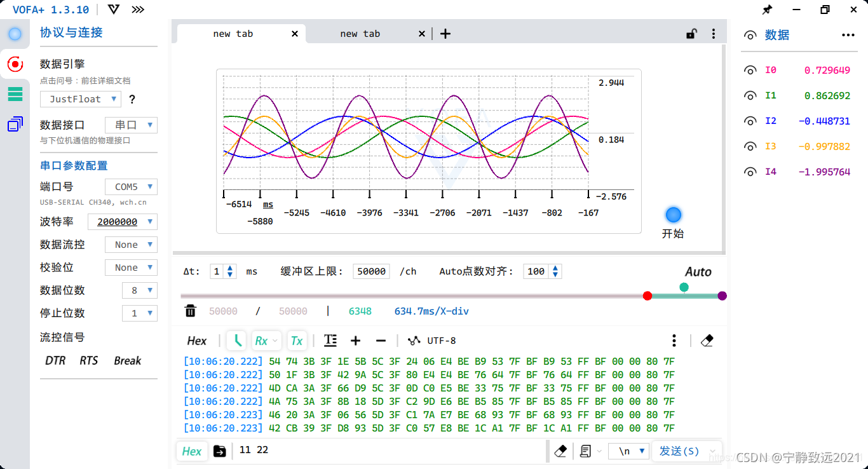The width and height of the screenshot is (868, 469).
Task: Click the Auto label above slider
Action: [x=698, y=272]
